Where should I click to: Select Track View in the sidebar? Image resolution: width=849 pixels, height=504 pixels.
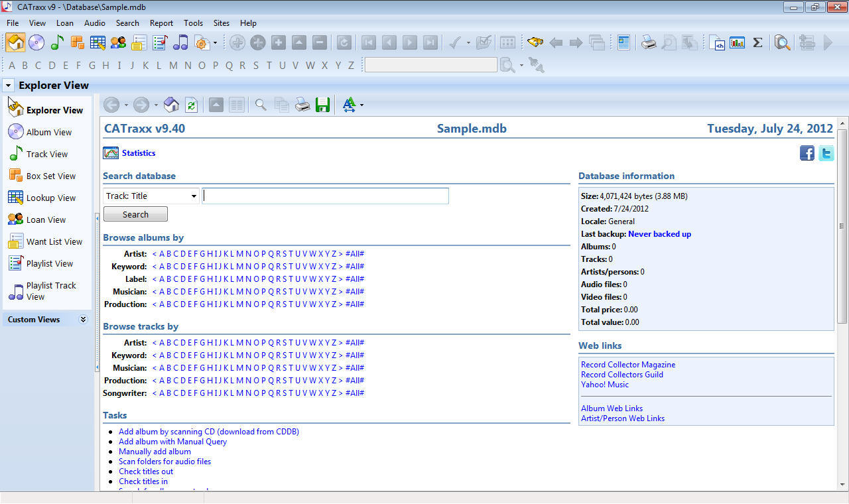[47, 154]
